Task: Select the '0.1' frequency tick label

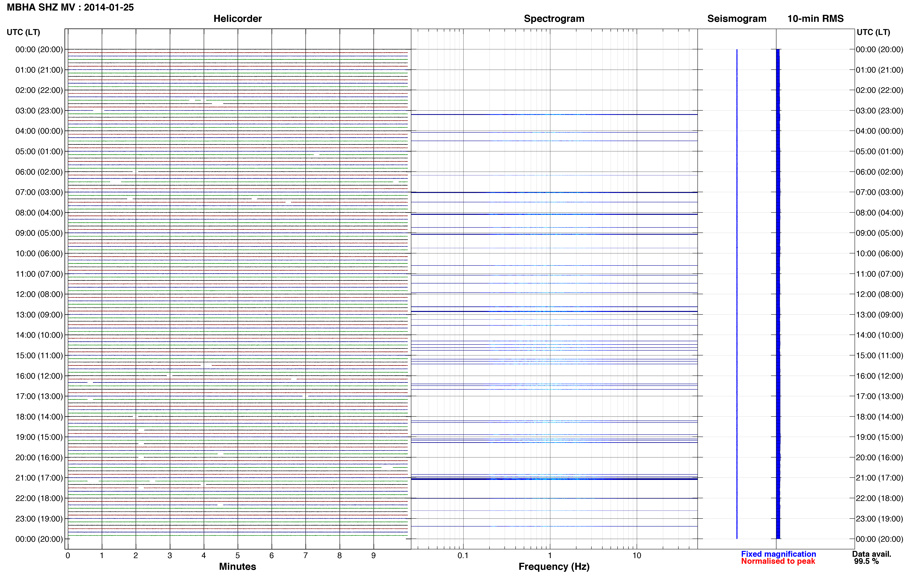Action: coord(463,555)
